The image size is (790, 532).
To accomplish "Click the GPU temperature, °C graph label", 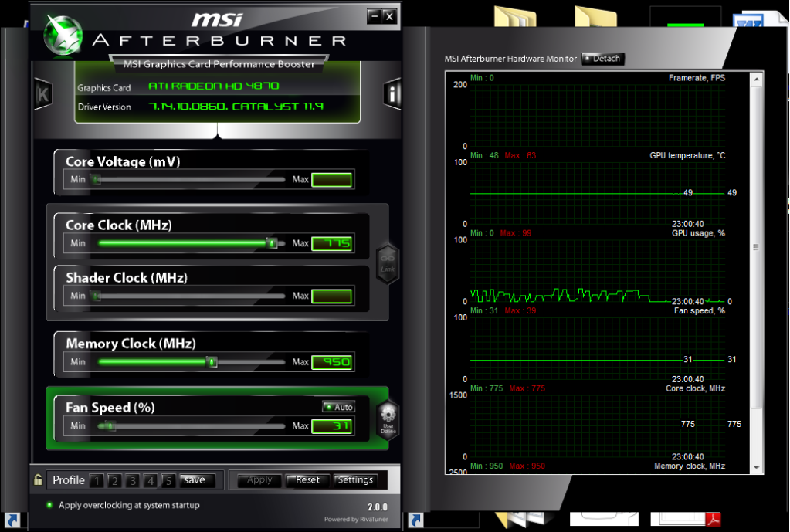I will tap(687, 156).
